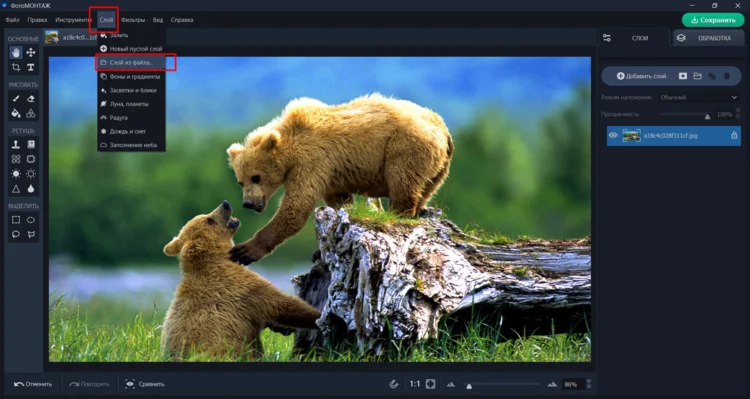The image size is (750, 399).
Task: Open the Вид menu
Action: [x=158, y=20]
